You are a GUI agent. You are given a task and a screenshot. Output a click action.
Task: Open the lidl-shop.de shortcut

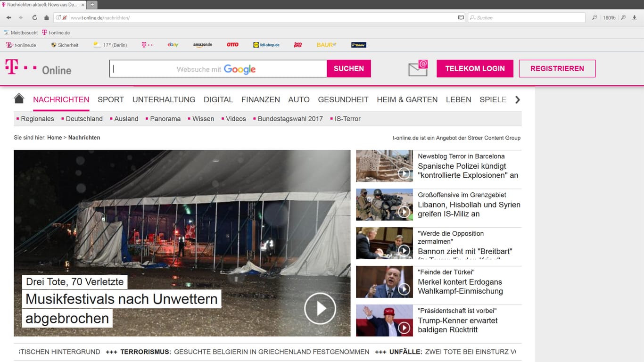click(266, 44)
